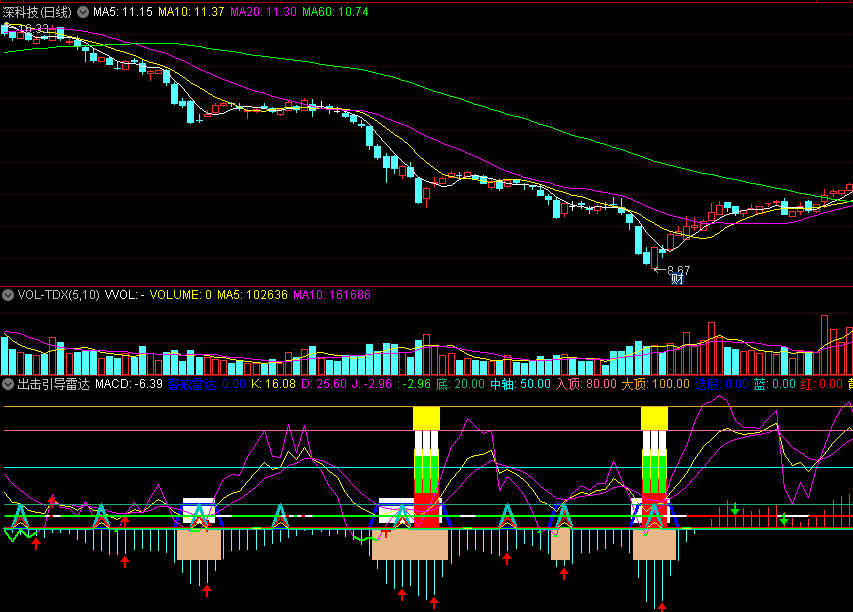Open the dropdown left of 出击引导雷达
Image resolution: width=853 pixels, height=612 pixels.
pos(8,384)
